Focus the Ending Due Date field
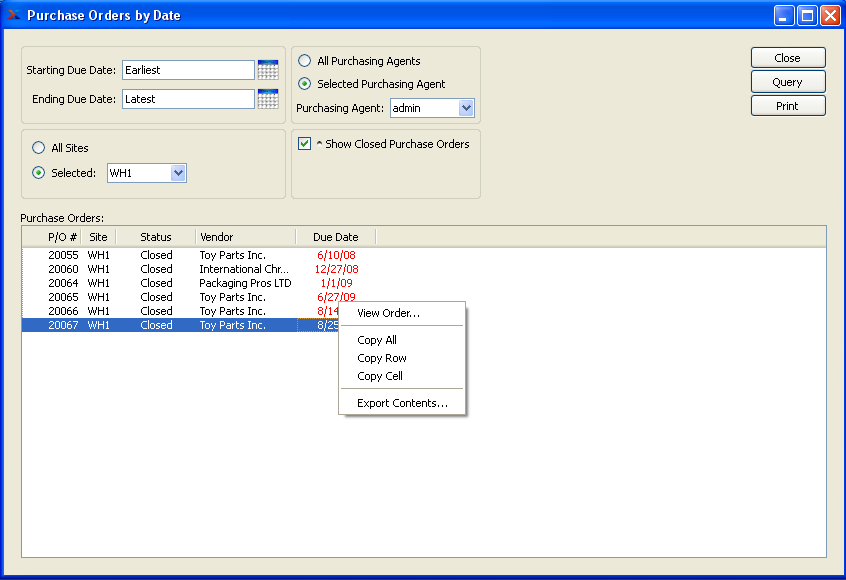The image size is (846, 580). tap(188, 99)
